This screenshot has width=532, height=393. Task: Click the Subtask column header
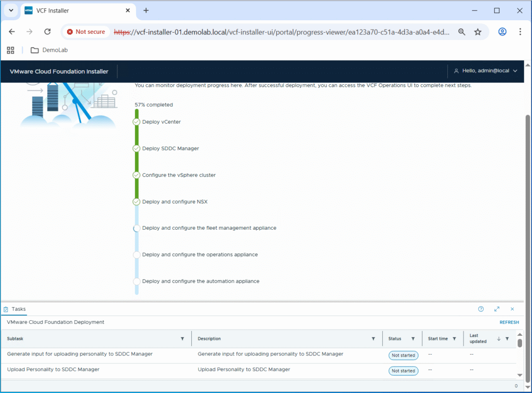[15, 339]
